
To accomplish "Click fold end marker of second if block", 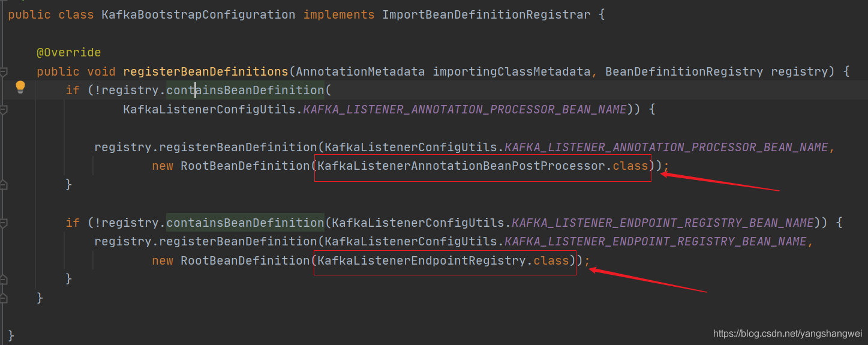I will 3,279.
